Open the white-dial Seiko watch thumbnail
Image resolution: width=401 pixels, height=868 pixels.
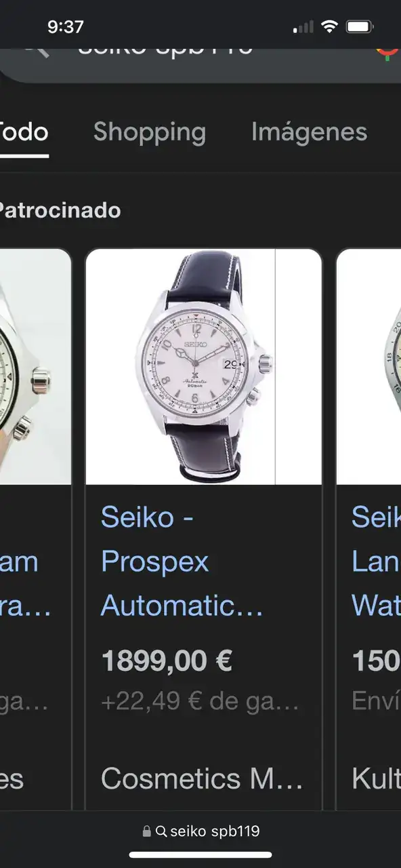coord(203,367)
